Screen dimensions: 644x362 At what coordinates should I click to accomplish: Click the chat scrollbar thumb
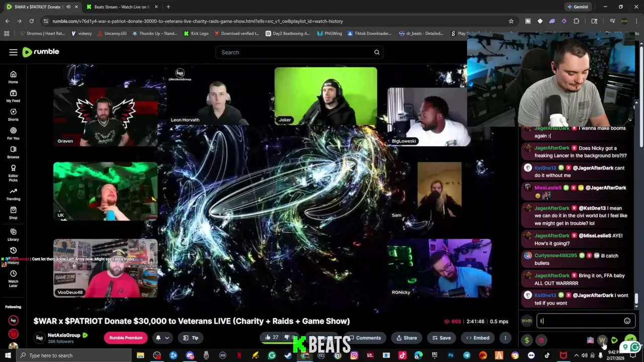(636, 299)
